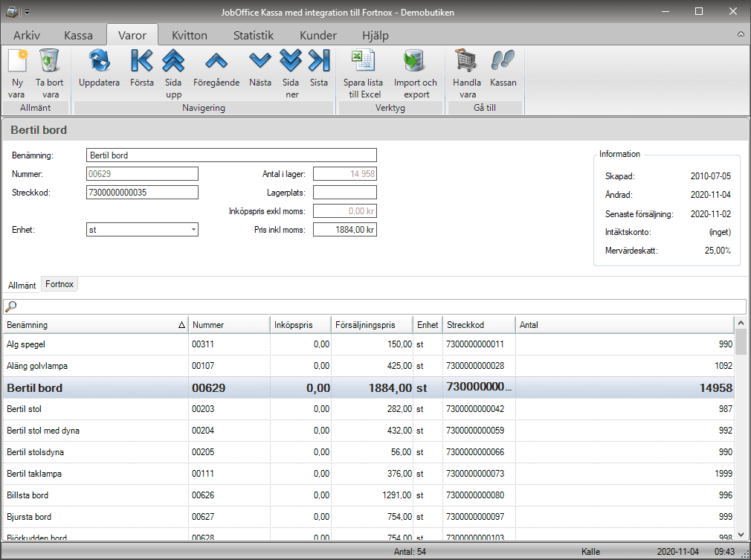Click the highlighted Bertil bord row
The width and height of the screenshot is (751, 560).
[369, 387]
